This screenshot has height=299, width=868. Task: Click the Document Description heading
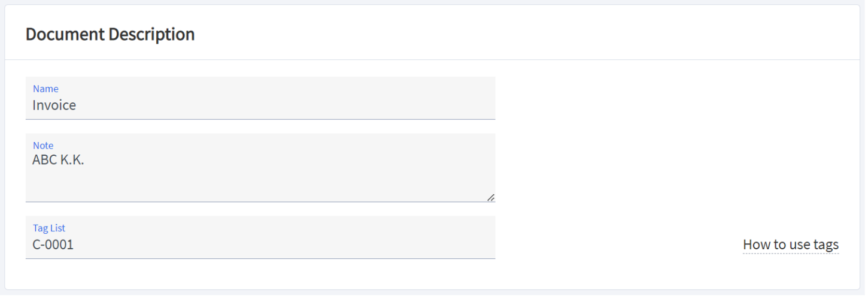110,34
